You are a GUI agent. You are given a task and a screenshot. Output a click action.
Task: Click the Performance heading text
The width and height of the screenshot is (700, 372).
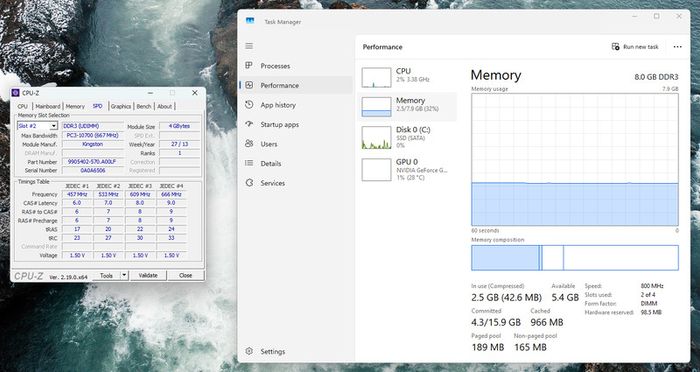[382, 47]
